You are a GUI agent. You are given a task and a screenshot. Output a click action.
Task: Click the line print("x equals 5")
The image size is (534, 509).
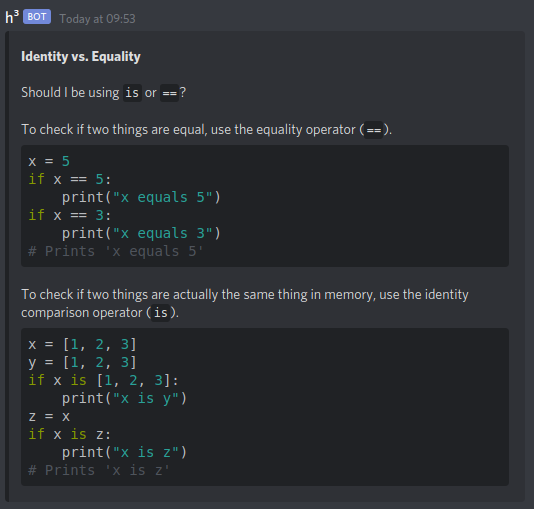pyautogui.click(x=141, y=197)
